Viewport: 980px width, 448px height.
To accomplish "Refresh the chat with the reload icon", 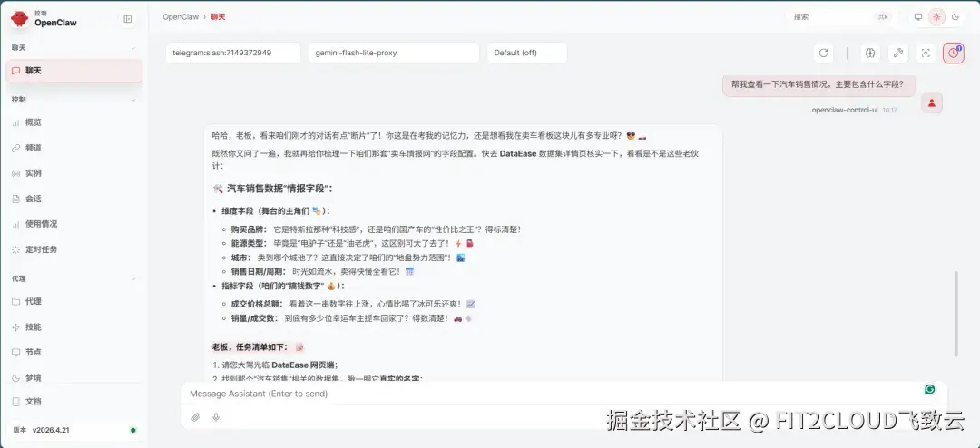I will (824, 54).
